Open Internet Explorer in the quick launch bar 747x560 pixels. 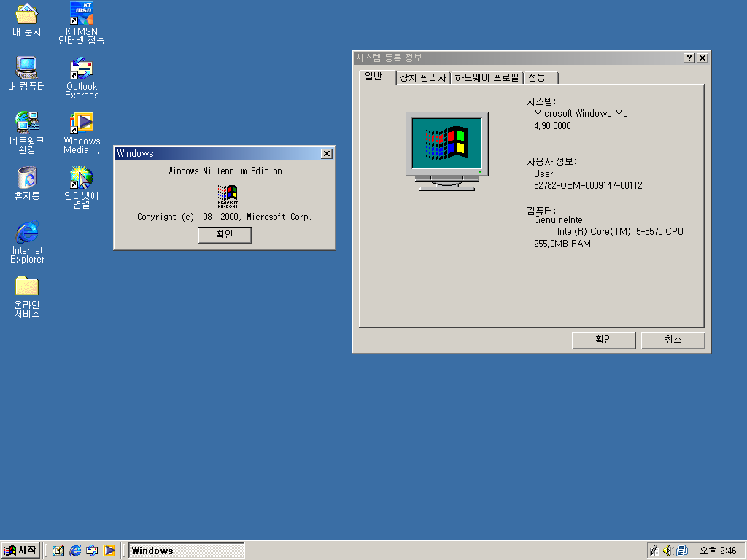click(75, 551)
